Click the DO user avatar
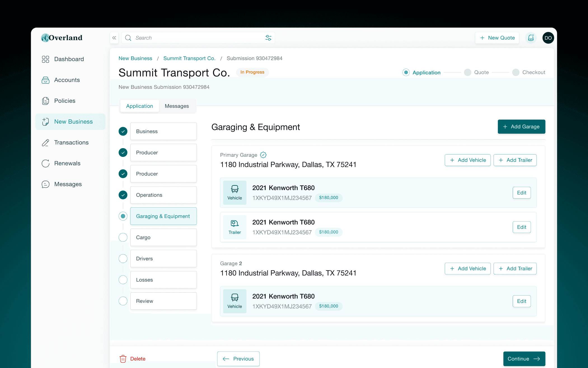This screenshot has height=368, width=588. 548,38
